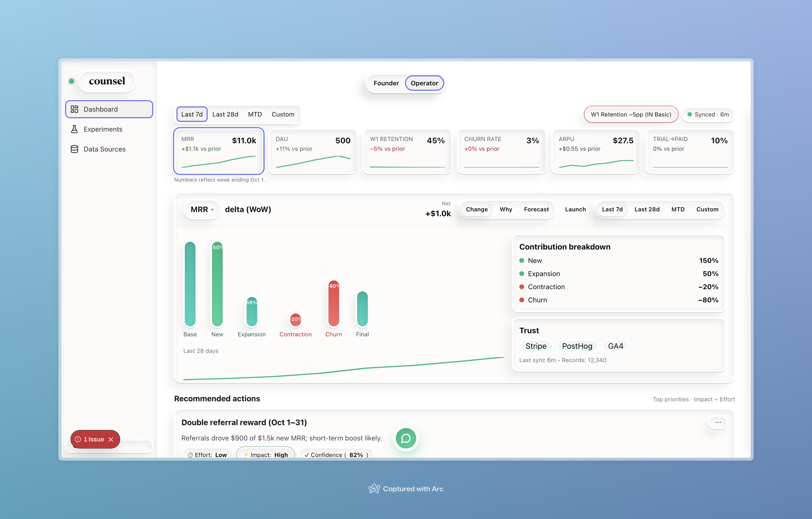The height and width of the screenshot is (519, 812).
Task: Click the Launch button
Action: [x=575, y=209]
